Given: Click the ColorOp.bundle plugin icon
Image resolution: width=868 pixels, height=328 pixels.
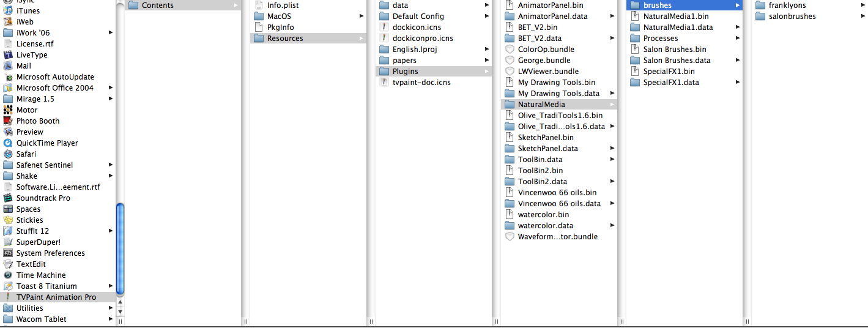Looking at the screenshot, I should 510,49.
